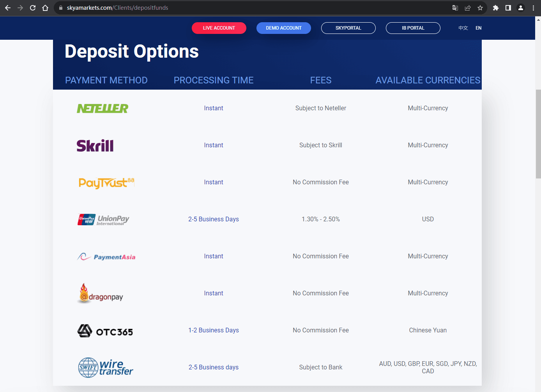Click the address bar URL
The image size is (541, 392).
[118, 8]
